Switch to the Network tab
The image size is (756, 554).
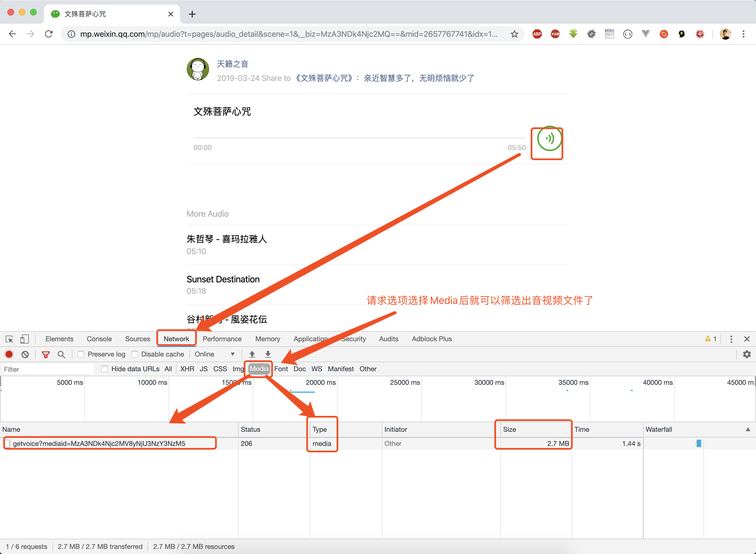[176, 339]
